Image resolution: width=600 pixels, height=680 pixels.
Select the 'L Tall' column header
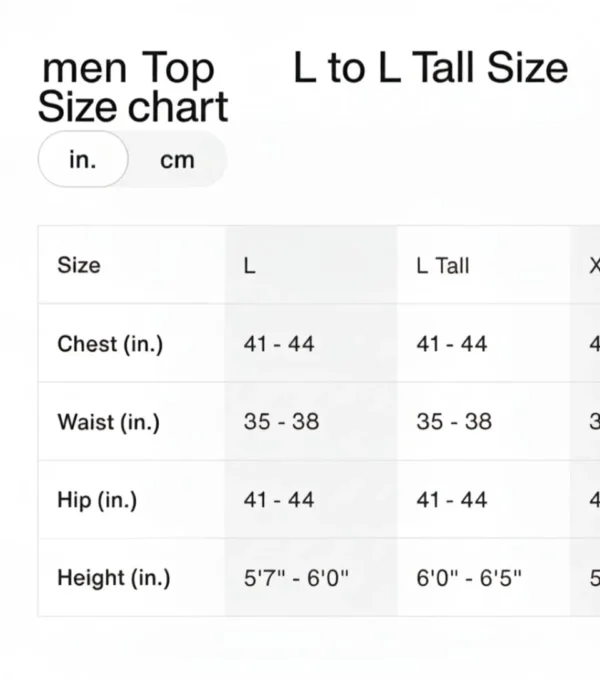[x=442, y=266]
